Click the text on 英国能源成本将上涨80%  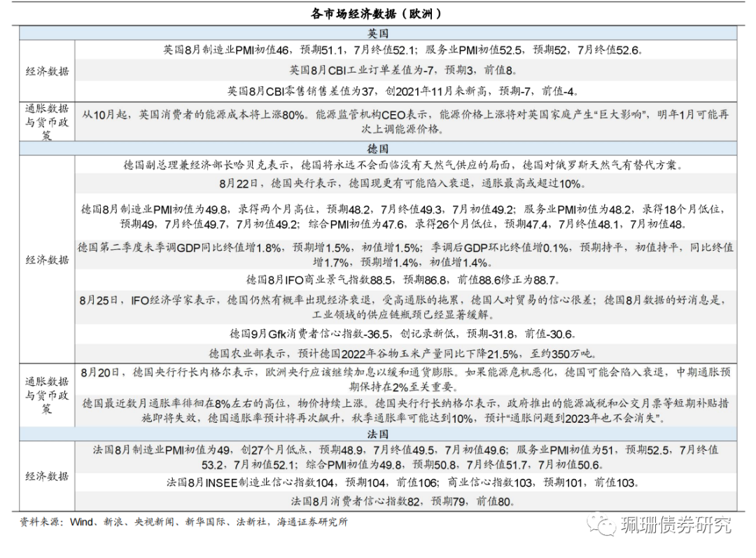click(406, 122)
